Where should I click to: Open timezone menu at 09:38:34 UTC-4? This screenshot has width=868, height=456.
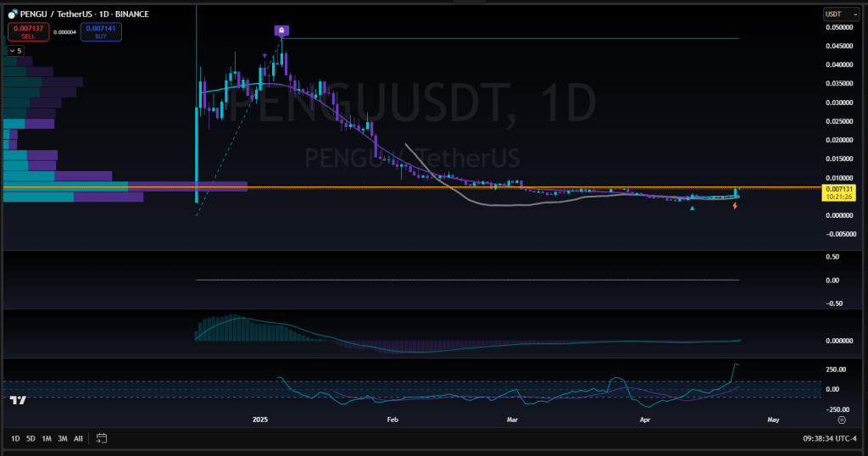(x=829, y=438)
